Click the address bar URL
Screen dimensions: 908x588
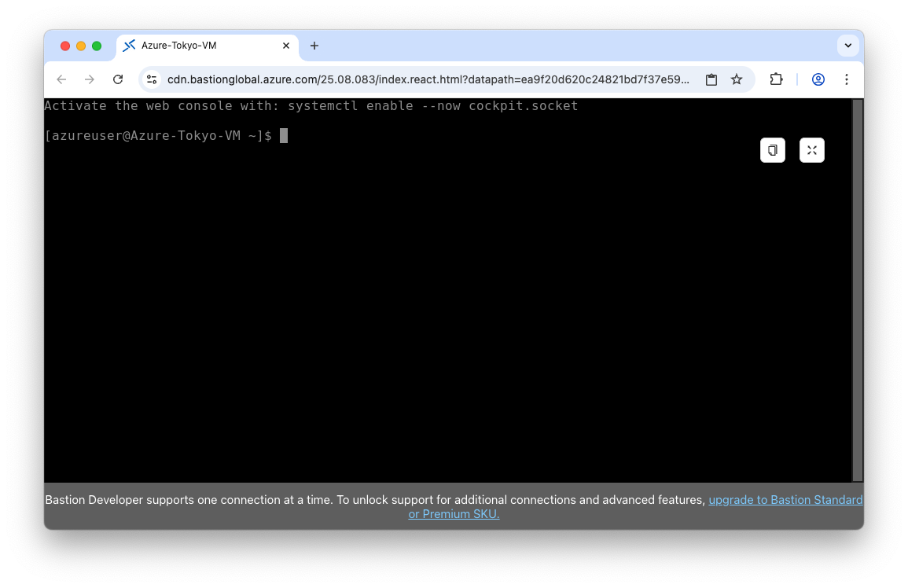(x=428, y=79)
